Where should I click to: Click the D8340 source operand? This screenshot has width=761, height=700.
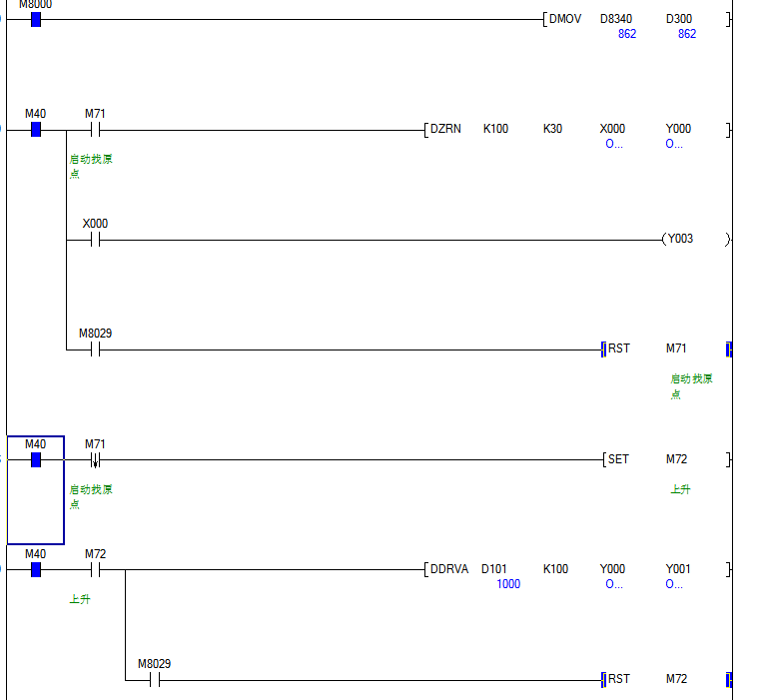tap(615, 19)
